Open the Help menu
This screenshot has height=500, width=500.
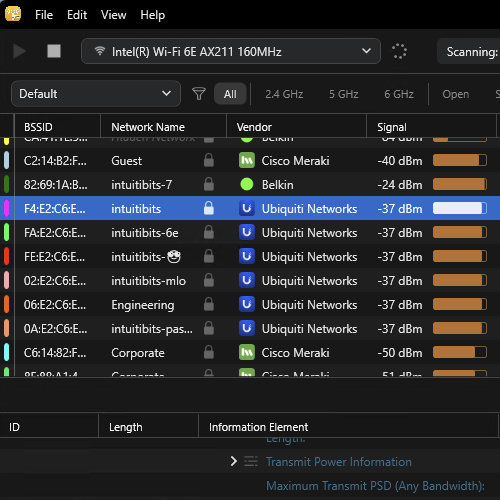click(153, 15)
